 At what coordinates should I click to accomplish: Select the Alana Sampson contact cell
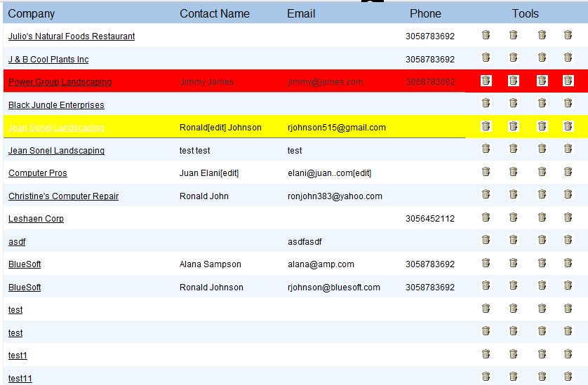[210, 264]
